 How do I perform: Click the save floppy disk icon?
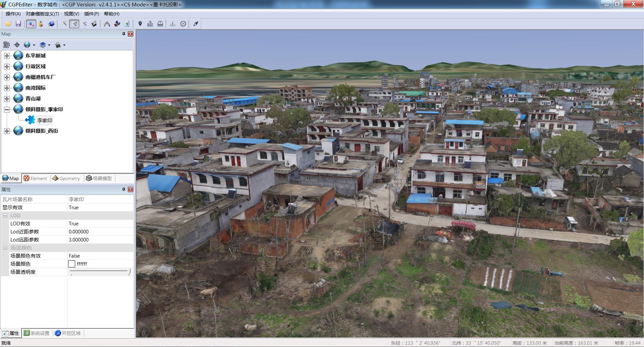coord(18,24)
